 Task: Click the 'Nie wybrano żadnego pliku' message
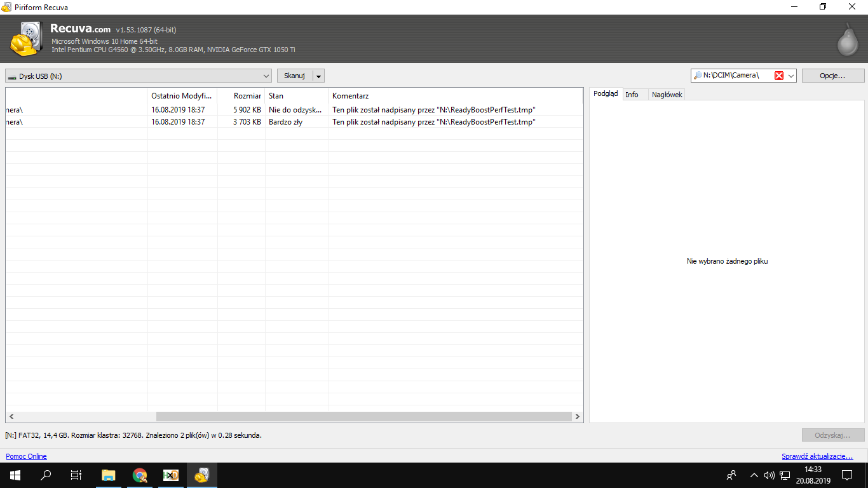(x=727, y=261)
